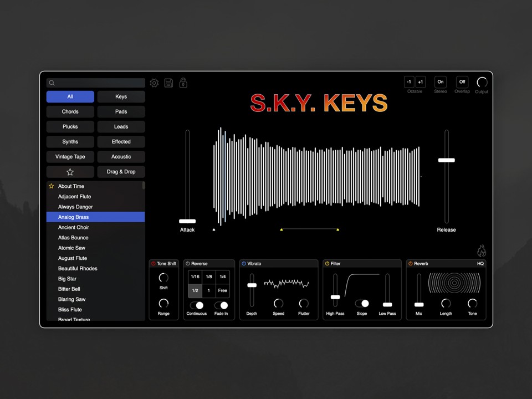Click the Reverb Length knob
The width and height of the screenshot is (532, 399).
tap(446, 303)
